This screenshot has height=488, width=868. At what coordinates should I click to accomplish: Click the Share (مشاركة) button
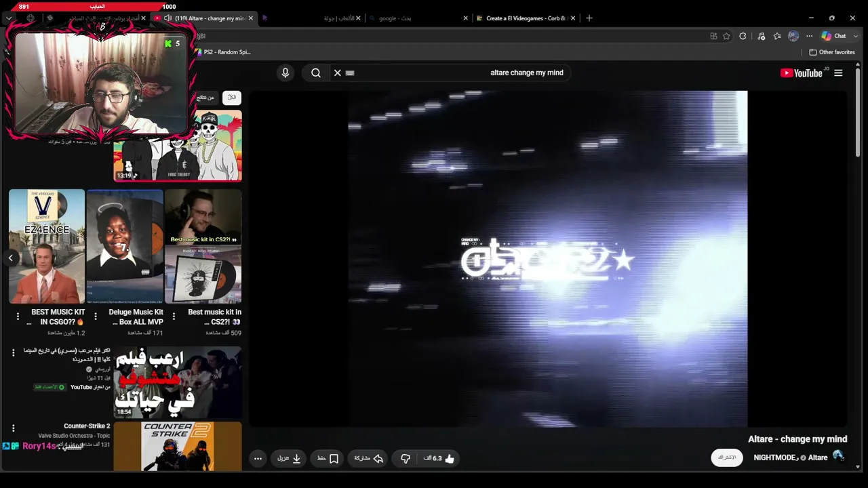[369, 459]
